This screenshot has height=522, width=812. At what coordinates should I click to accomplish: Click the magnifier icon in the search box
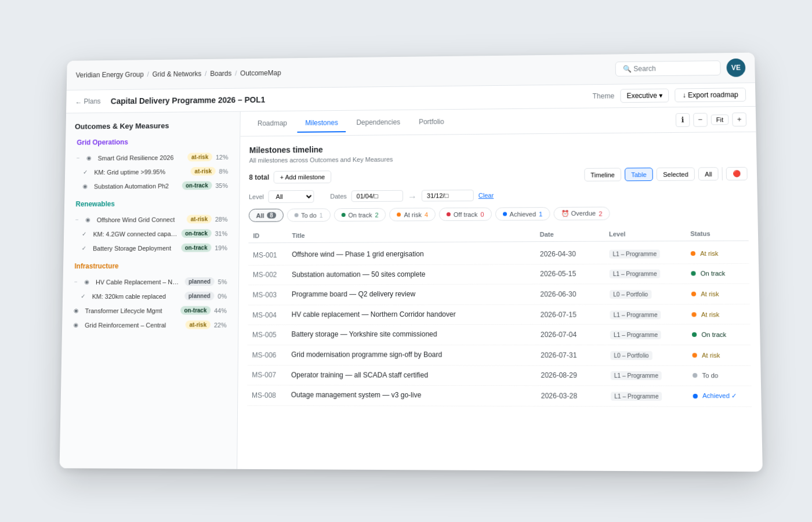pyautogui.click(x=626, y=68)
